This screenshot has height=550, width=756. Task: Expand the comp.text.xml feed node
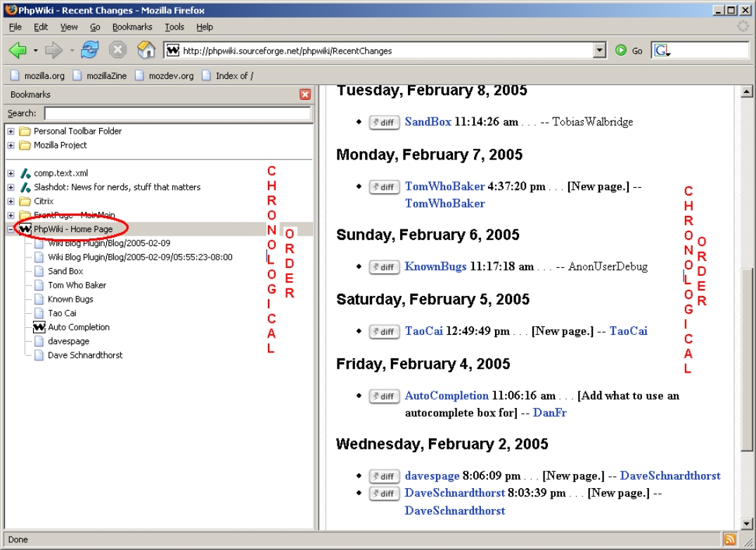click(x=11, y=173)
